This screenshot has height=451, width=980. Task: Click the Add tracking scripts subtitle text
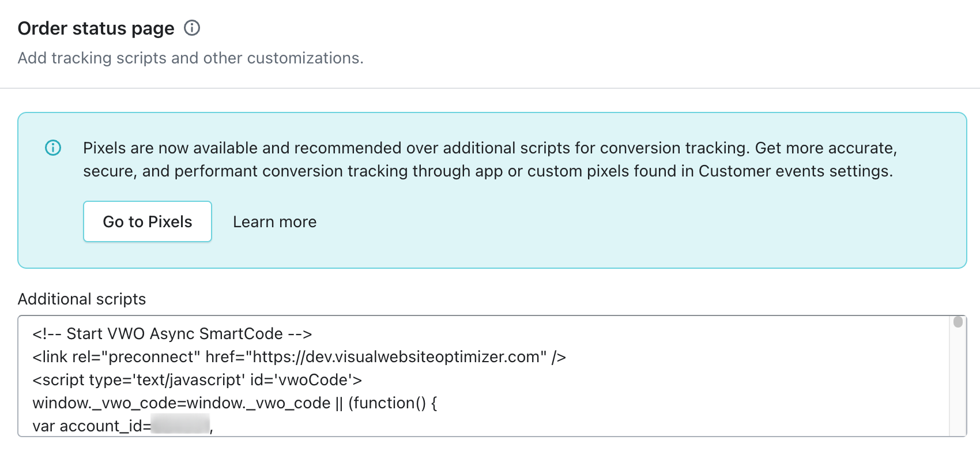click(x=190, y=58)
